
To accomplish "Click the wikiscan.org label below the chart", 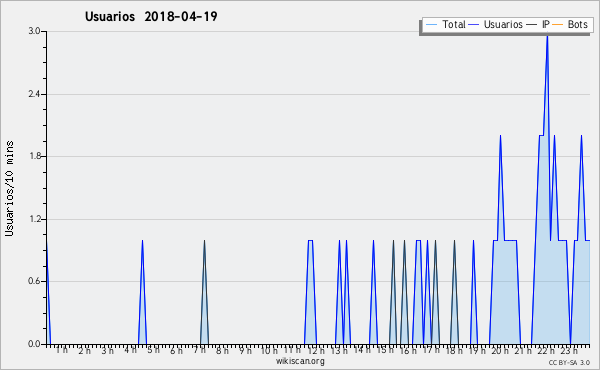I will [300, 361].
